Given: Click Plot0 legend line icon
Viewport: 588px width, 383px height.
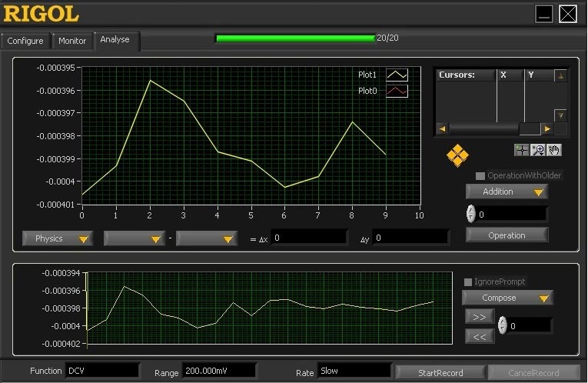Looking at the screenshot, I should (x=397, y=91).
